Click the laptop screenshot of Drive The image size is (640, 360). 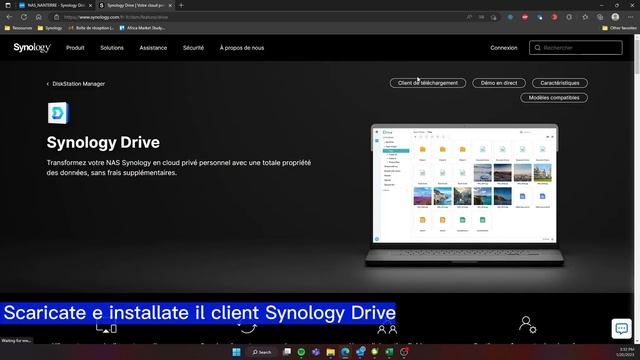click(x=464, y=195)
